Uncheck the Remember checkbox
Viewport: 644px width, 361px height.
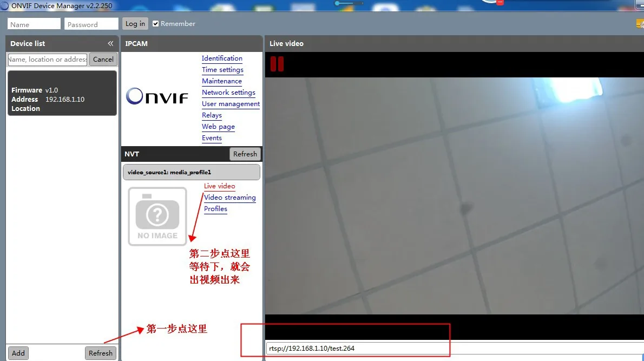(x=155, y=23)
